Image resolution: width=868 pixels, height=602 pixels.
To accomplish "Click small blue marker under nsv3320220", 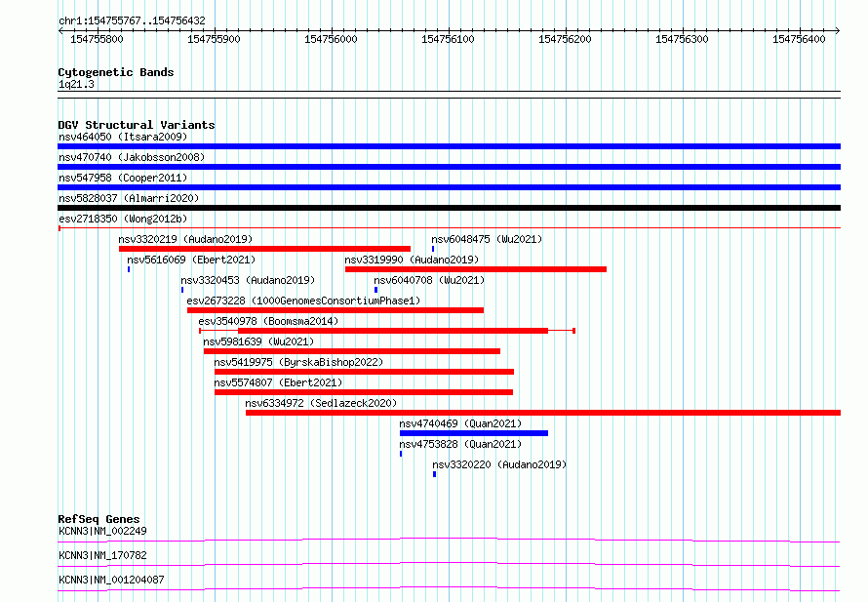I will tap(435, 474).
